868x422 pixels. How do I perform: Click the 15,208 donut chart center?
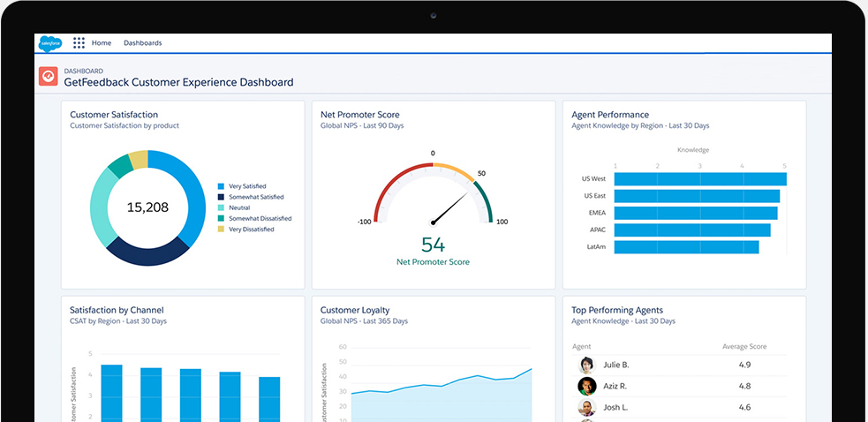tap(147, 207)
